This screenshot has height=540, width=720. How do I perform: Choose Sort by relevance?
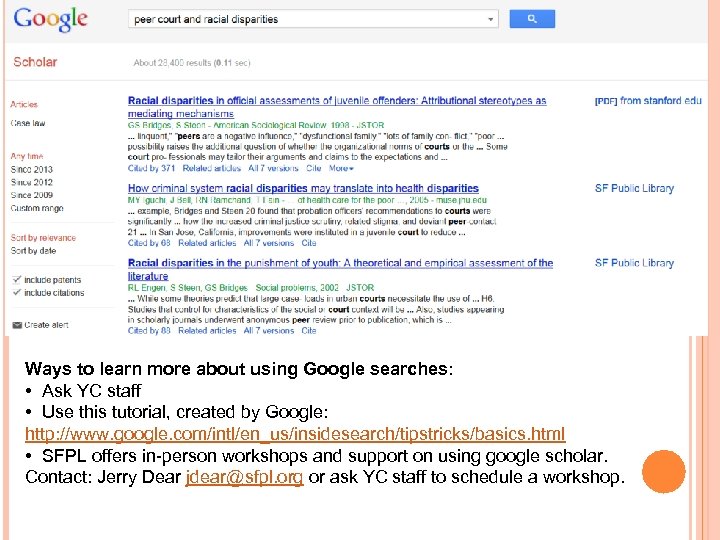click(43, 238)
